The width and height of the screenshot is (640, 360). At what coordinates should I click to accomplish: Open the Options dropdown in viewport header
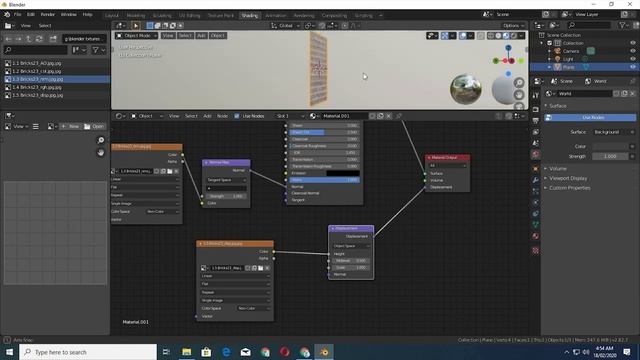coord(513,25)
